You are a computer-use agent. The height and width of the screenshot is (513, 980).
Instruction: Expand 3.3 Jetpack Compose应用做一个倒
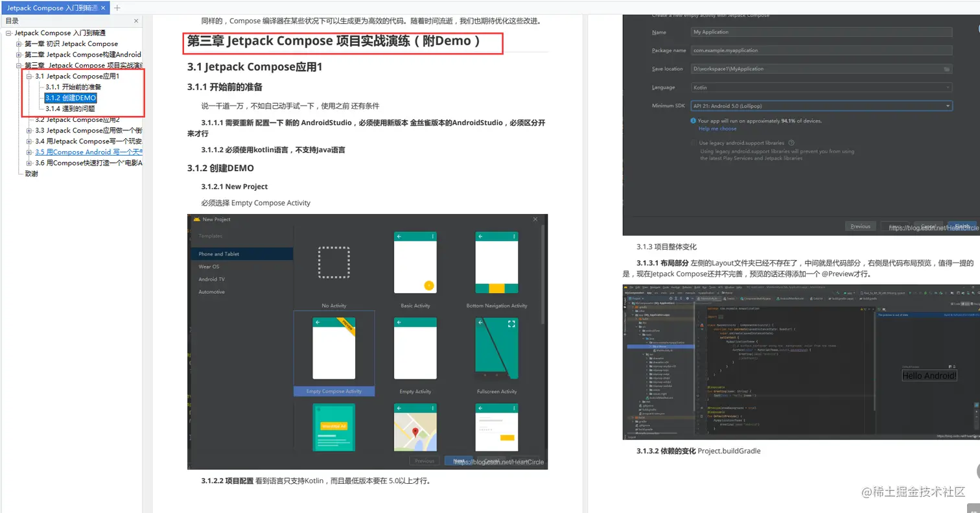point(29,130)
